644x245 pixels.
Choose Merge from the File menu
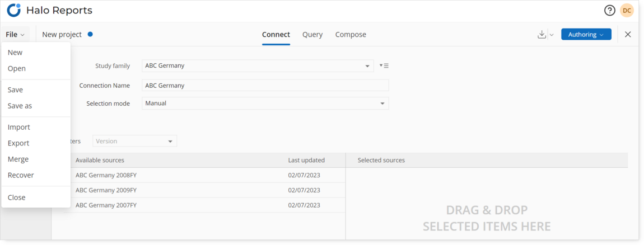coord(18,159)
